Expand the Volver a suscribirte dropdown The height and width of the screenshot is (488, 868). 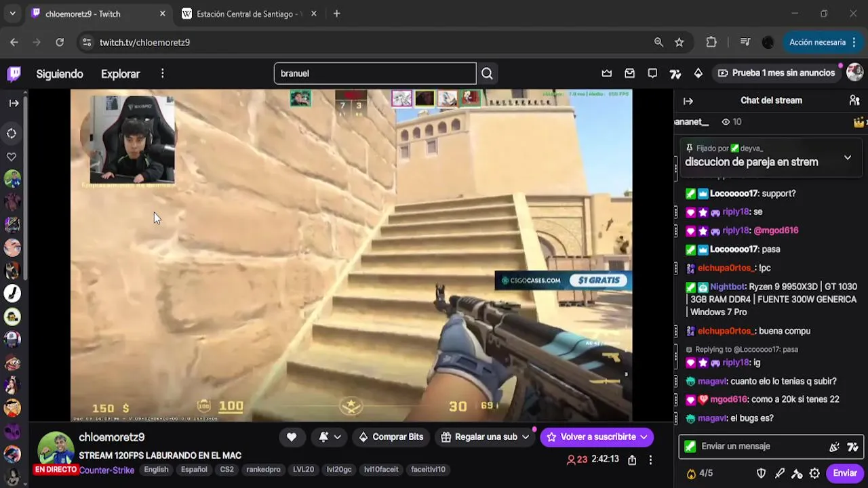643,437
